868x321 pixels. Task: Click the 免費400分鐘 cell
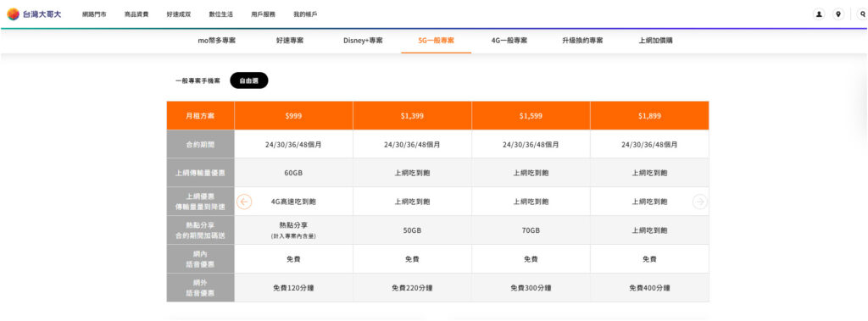649,288
